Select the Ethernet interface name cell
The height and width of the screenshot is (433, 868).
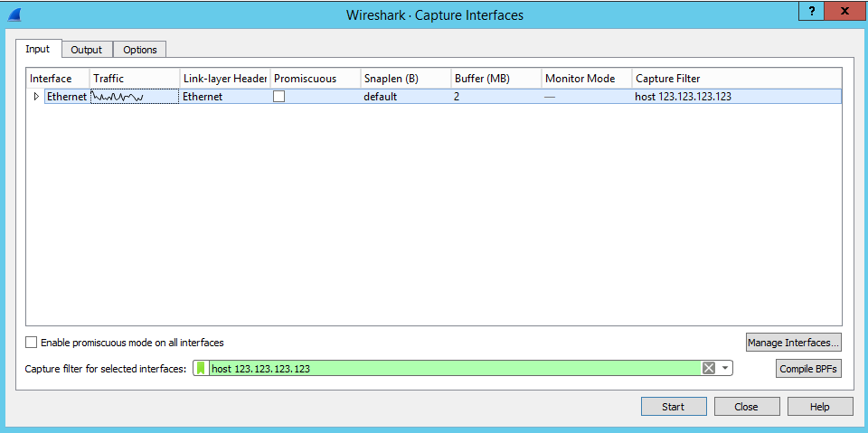(66, 97)
